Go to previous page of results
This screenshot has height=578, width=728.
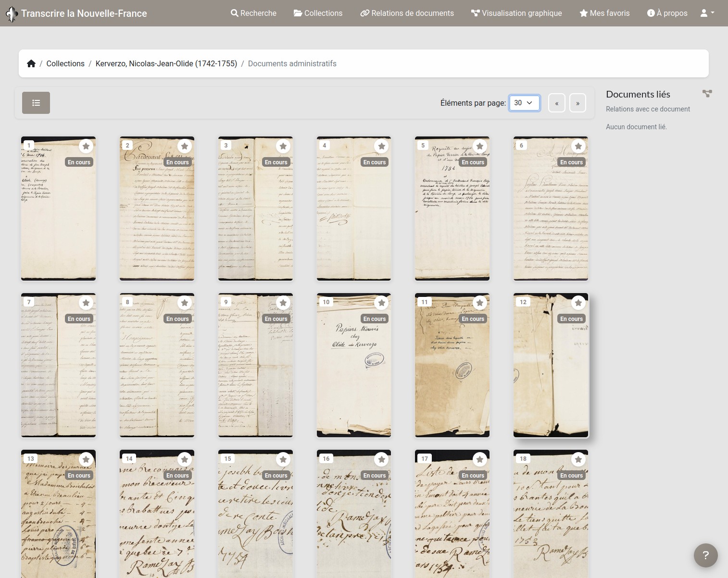[557, 103]
